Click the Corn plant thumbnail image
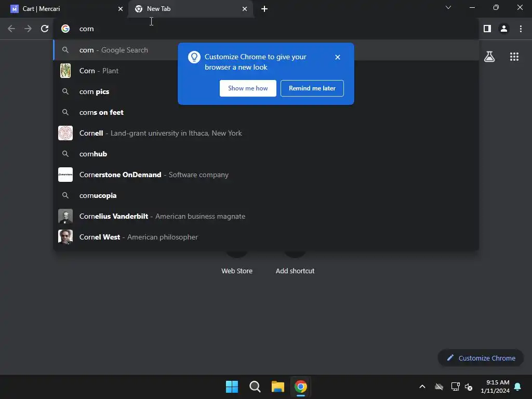This screenshot has width=532, height=399. coord(65,71)
